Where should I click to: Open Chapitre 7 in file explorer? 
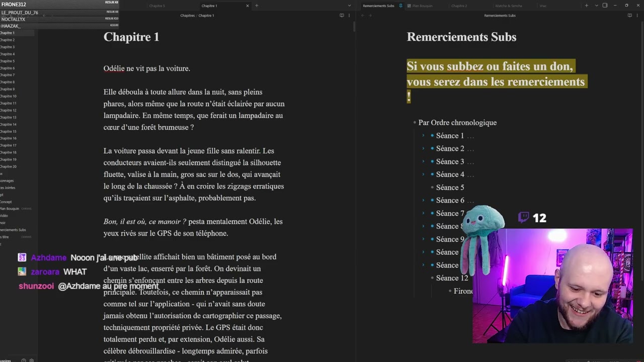click(7, 75)
